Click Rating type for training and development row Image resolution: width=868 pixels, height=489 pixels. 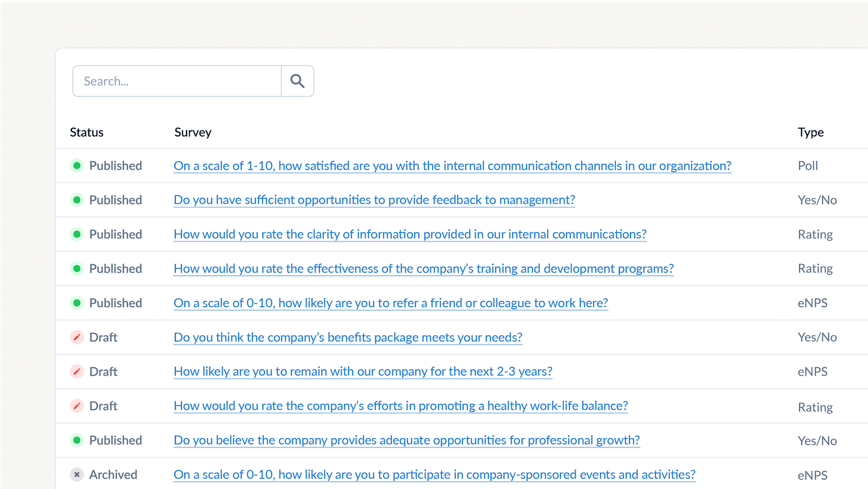click(x=815, y=269)
